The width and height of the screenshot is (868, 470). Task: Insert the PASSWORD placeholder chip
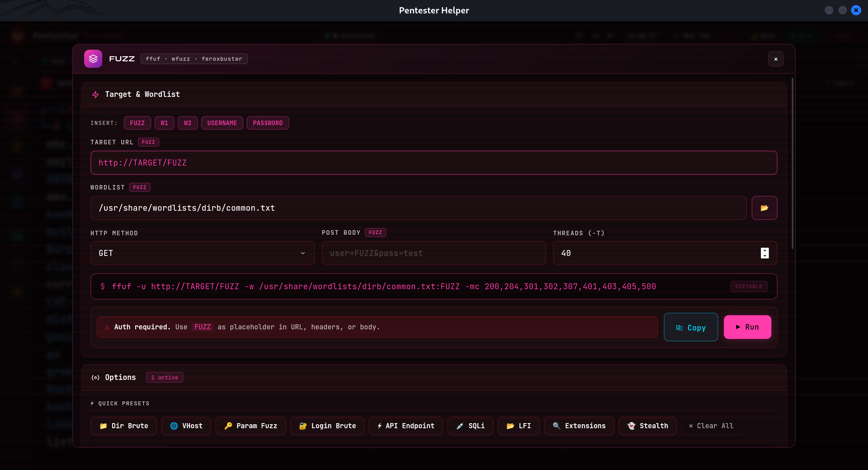coord(268,123)
